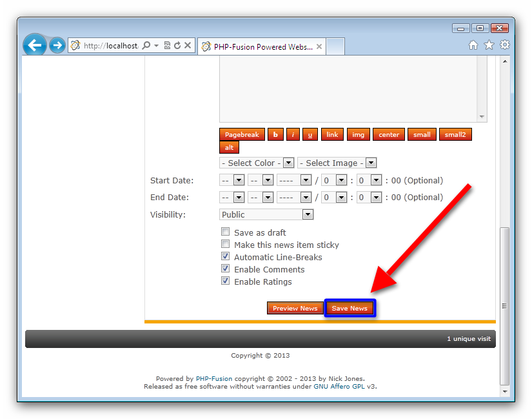
Task: Click the Favorites star icon
Action: click(489, 45)
